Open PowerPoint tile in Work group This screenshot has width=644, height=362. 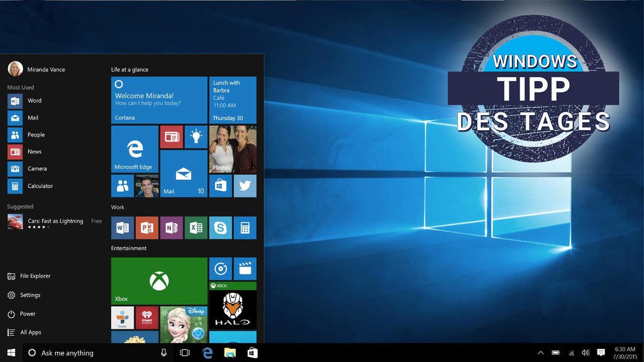tap(147, 228)
